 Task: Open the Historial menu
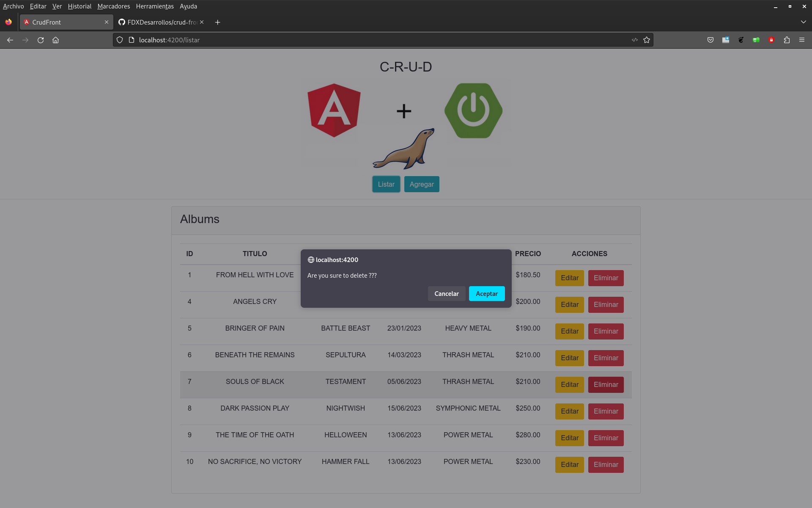pyautogui.click(x=80, y=6)
